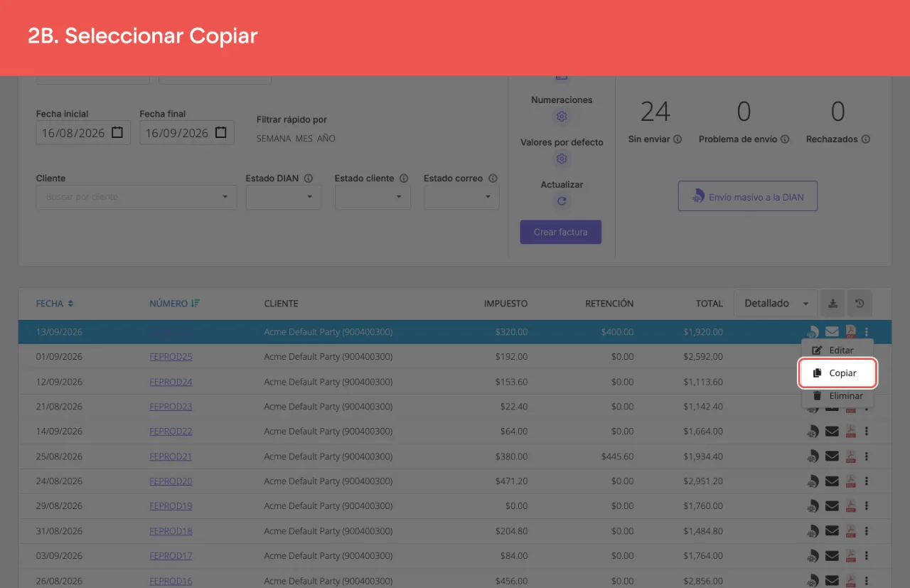Open the history icon in the table header
Screen dimensions: 910x588
[x=860, y=304]
